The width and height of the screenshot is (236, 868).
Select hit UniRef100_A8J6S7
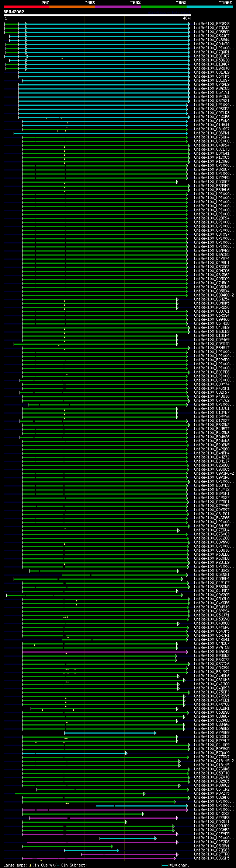[x=212, y=129]
